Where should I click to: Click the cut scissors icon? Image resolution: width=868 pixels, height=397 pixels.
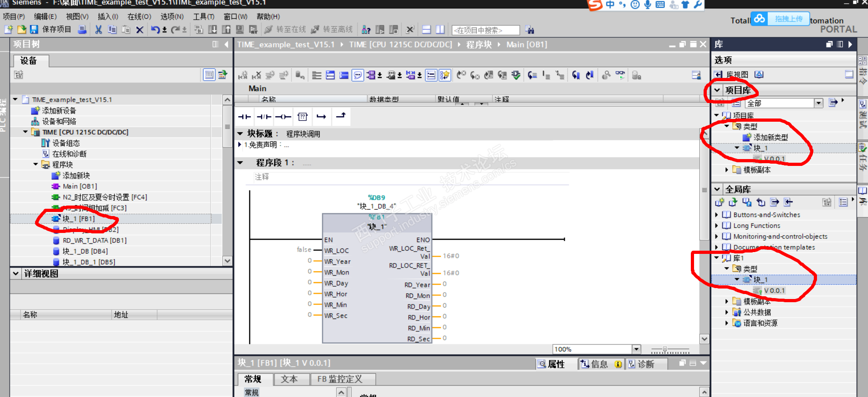98,30
